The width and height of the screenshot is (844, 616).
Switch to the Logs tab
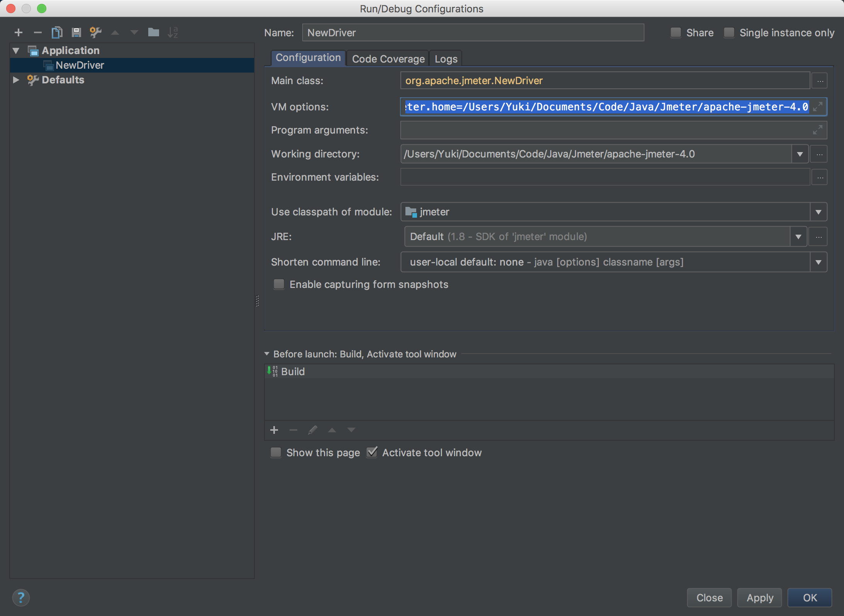click(446, 59)
